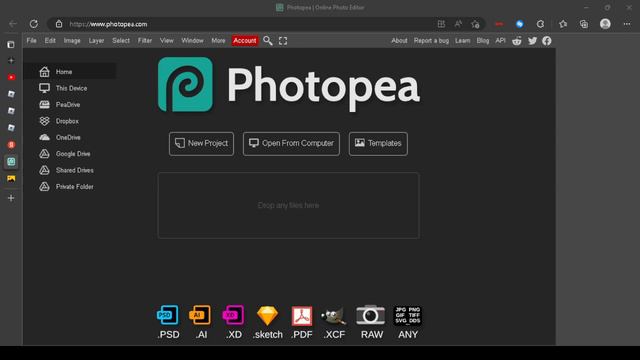Click the Report a bug link
This screenshot has width=640, height=360.
tap(431, 40)
